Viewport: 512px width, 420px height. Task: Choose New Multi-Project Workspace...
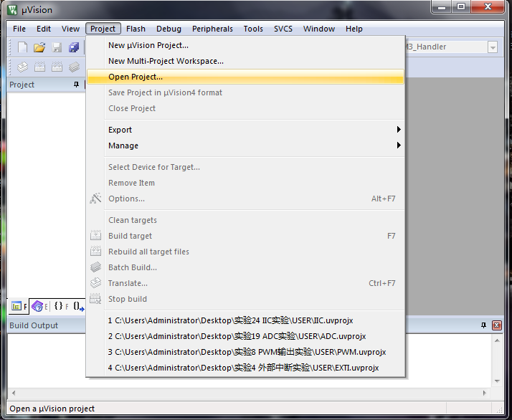(245, 61)
